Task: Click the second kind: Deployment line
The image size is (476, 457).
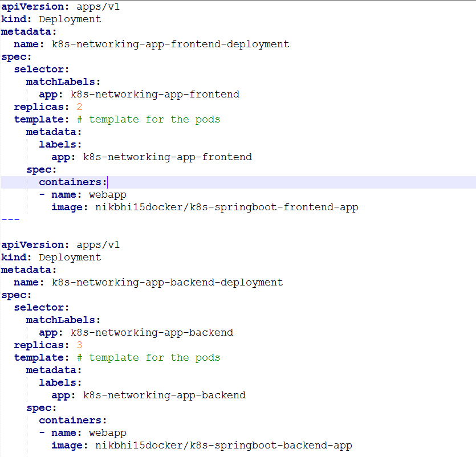Action: click(51, 258)
